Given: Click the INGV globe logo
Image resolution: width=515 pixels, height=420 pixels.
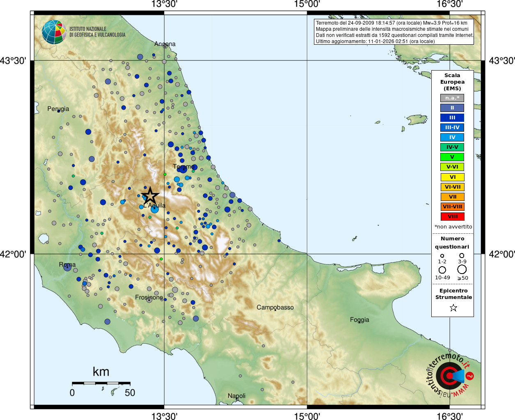Looking at the screenshot, I should [x=54, y=32].
